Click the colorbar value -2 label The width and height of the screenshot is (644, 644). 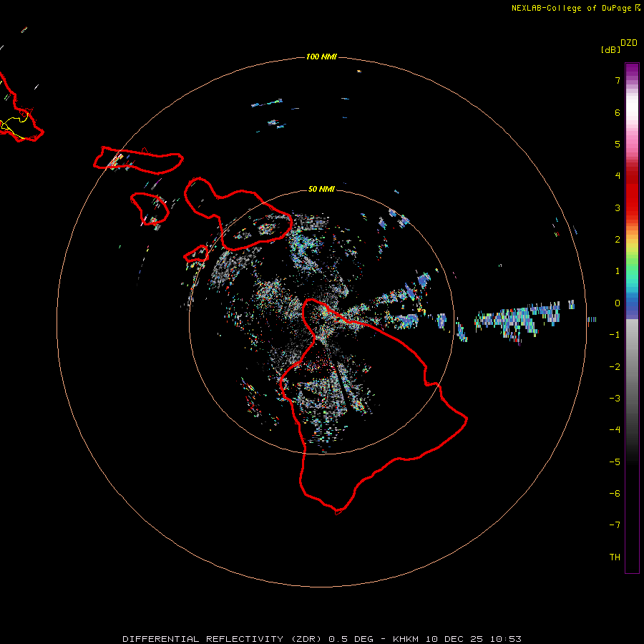point(615,367)
